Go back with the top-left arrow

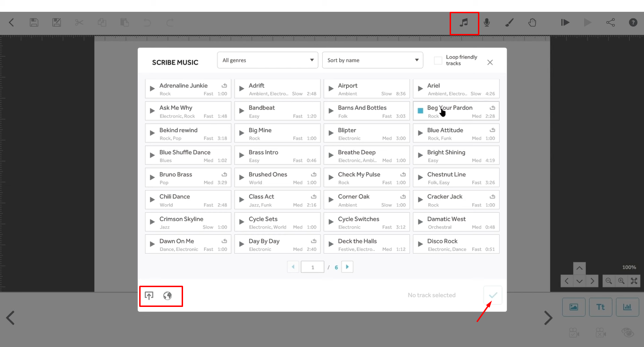[x=11, y=23]
